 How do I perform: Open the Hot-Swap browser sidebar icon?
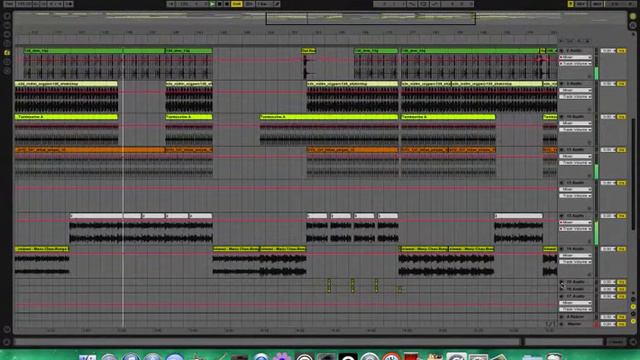click(x=7, y=71)
